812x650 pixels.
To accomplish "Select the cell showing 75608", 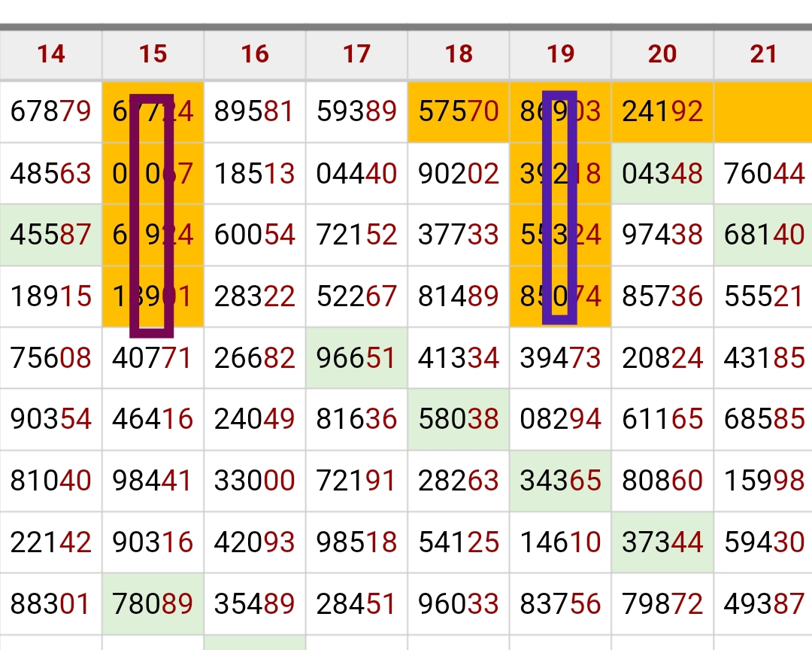I will (51, 357).
